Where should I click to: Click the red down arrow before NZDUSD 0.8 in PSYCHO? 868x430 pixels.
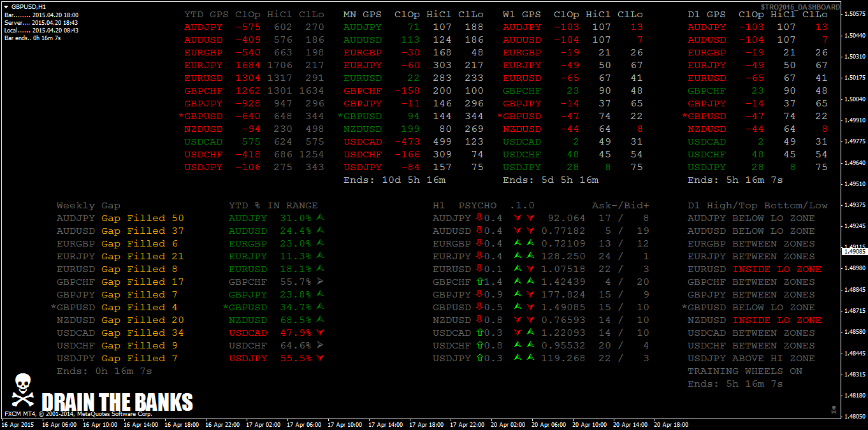point(479,320)
